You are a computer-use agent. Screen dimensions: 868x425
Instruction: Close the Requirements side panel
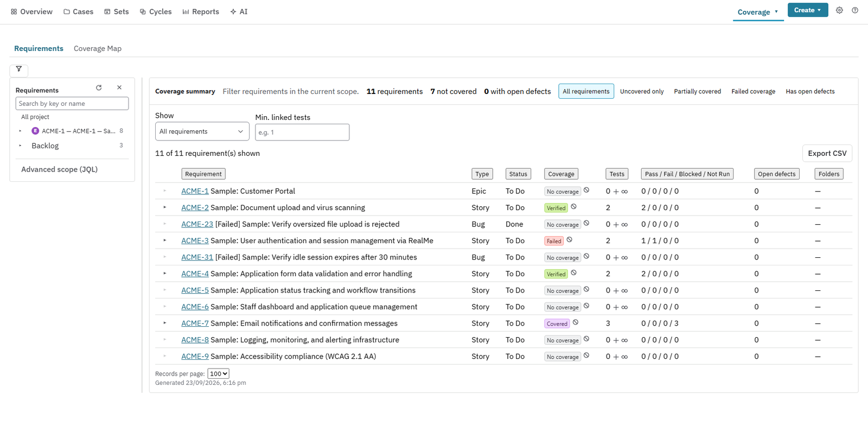[x=119, y=87]
